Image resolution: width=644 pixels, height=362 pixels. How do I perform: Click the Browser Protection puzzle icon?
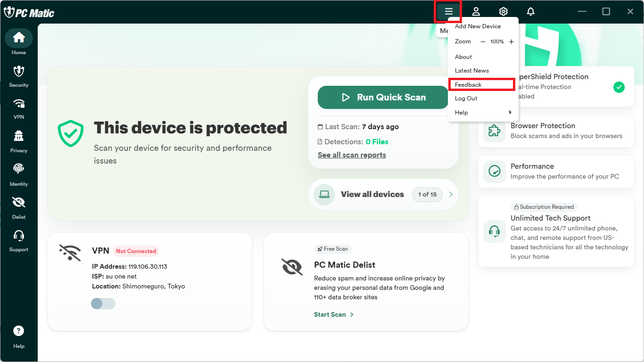(495, 131)
